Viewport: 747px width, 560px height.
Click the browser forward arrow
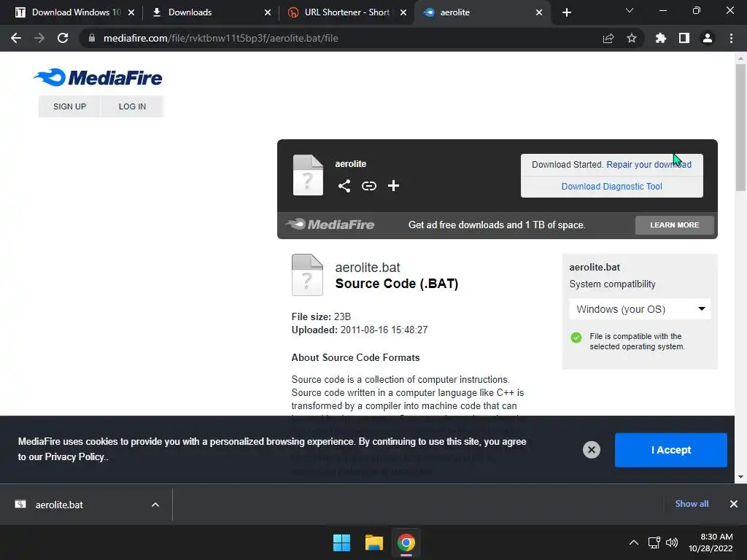click(x=39, y=38)
